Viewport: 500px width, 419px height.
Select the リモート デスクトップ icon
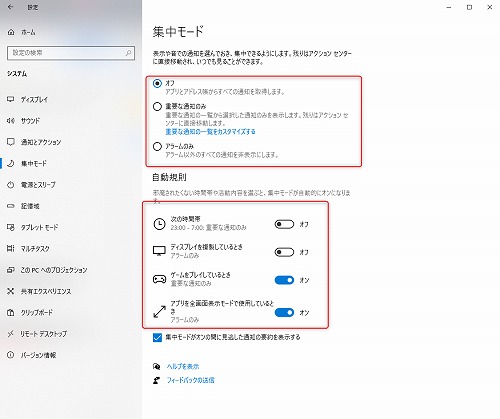(x=11, y=333)
